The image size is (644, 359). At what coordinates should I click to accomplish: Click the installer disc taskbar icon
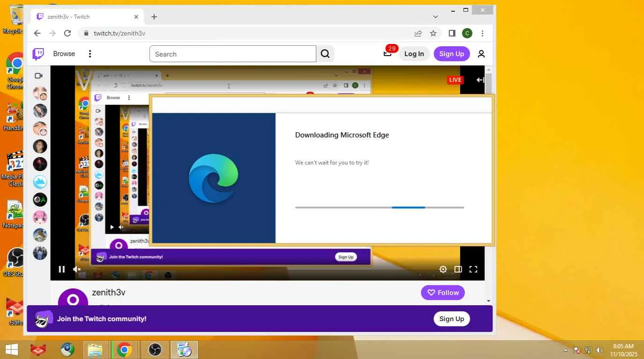(x=184, y=350)
